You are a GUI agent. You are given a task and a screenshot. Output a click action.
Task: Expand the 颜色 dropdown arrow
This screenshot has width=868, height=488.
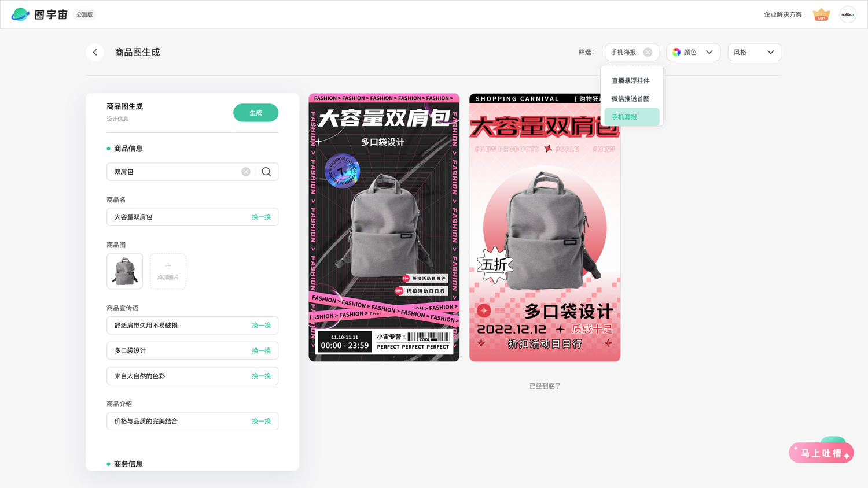[709, 52]
